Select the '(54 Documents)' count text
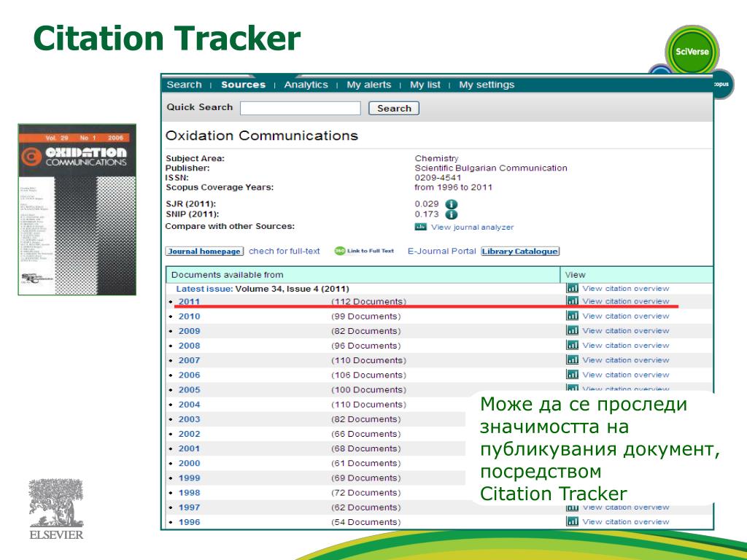 [366, 522]
